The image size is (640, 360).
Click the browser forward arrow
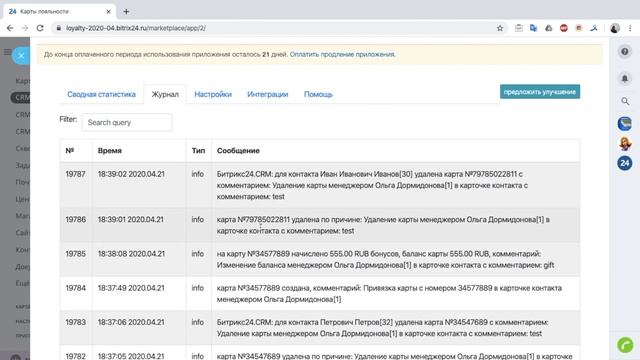25,28
